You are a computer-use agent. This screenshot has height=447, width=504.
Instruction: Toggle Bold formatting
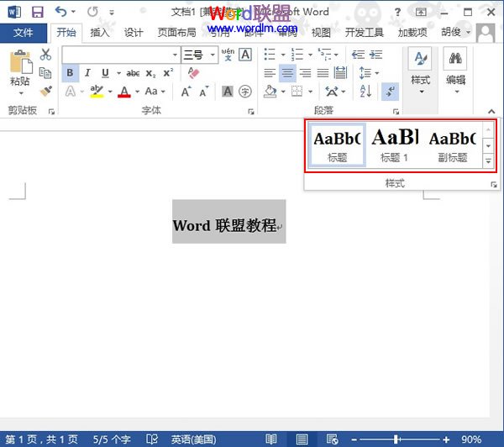(x=70, y=73)
